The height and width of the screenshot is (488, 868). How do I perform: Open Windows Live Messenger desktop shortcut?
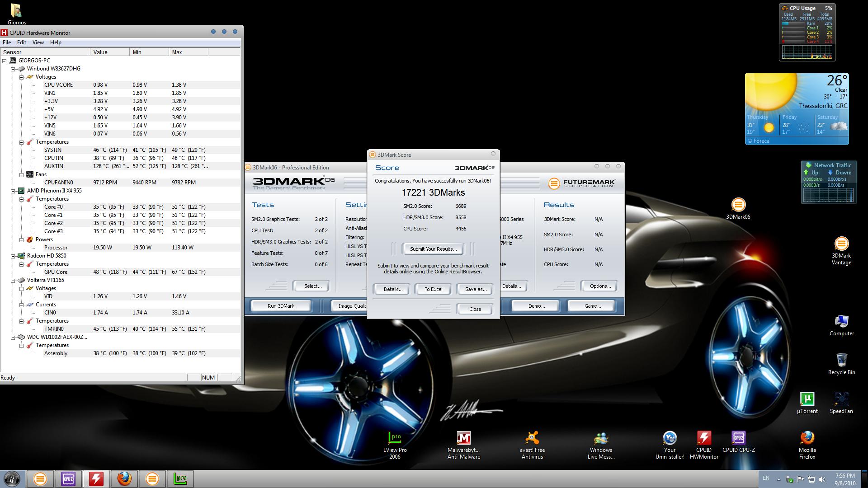coord(601,445)
